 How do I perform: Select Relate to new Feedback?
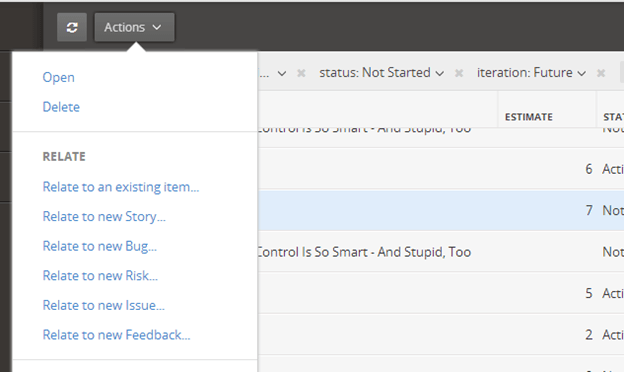point(116,335)
